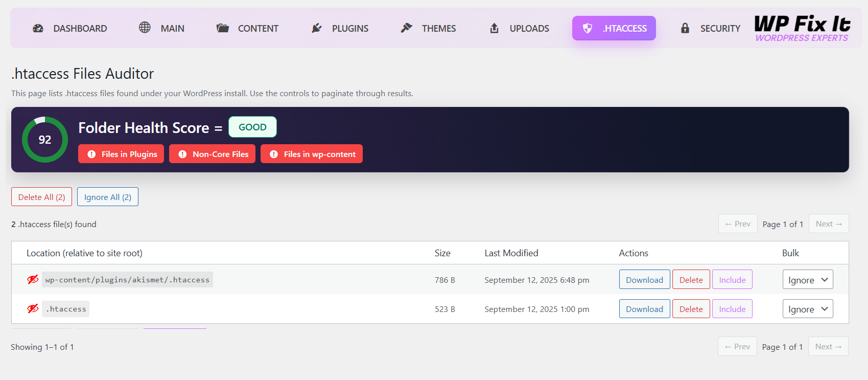
Task: Click the plug icon beside PLUGINS
Action: tap(317, 28)
